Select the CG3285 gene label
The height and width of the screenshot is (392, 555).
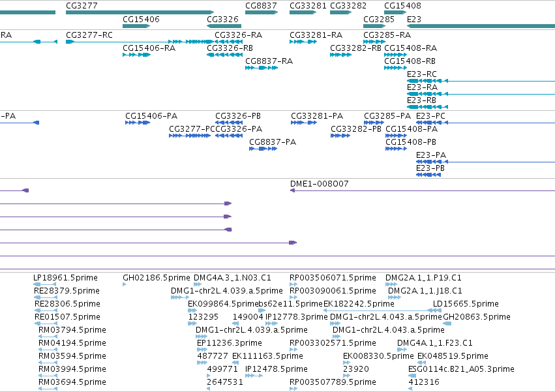coord(379,19)
